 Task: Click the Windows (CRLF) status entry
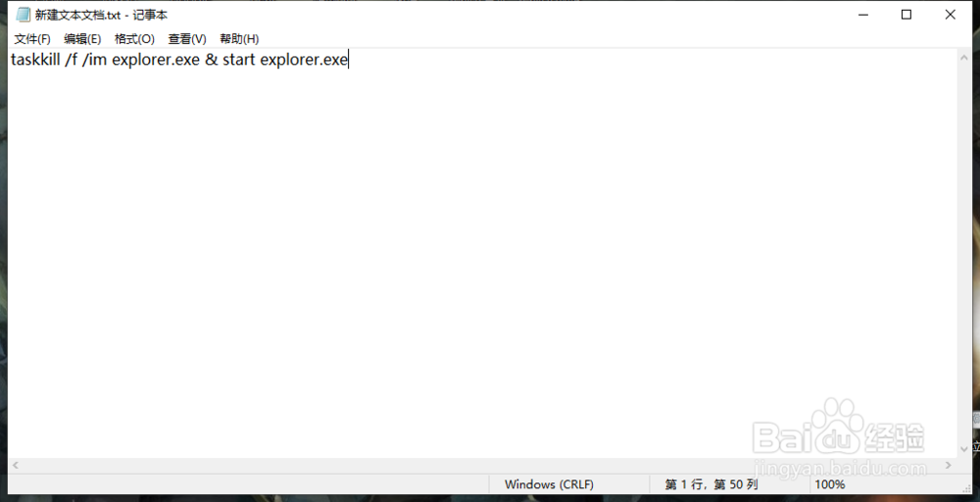pos(549,484)
